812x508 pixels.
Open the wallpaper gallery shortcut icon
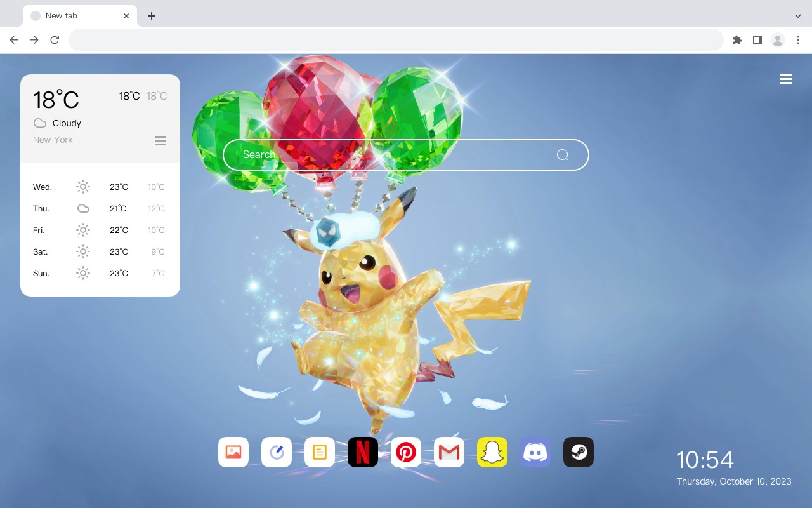(233, 452)
